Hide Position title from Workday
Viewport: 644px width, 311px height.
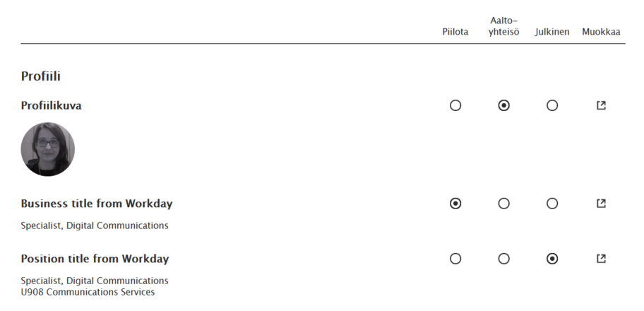pos(455,259)
